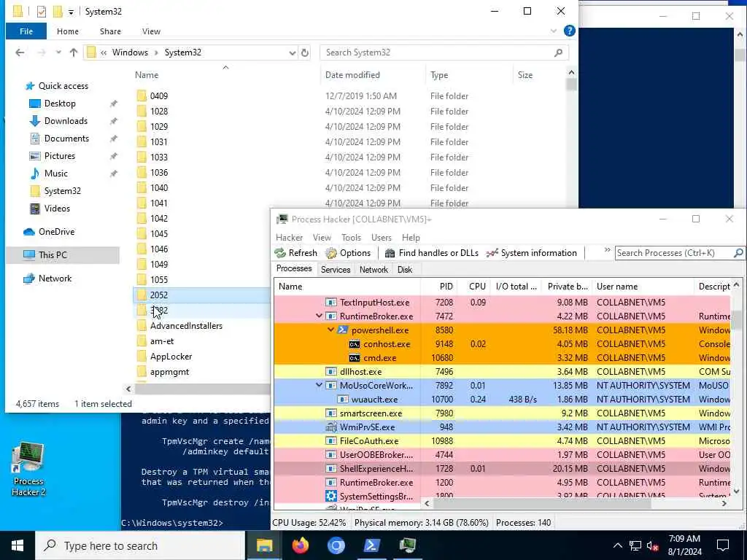Open the Share ribbon tab
Screen dimensions: 747x560
click(x=110, y=31)
